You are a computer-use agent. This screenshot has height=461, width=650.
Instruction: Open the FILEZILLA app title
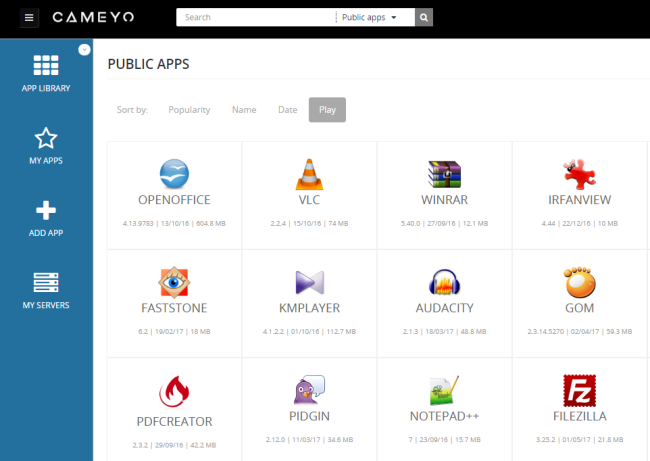[x=580, y=416]
